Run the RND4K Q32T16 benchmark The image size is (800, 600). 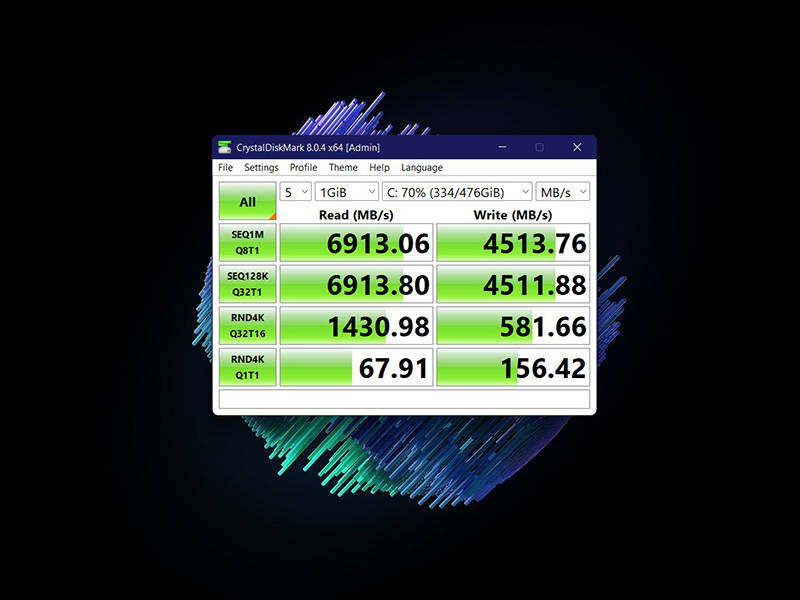(x=247, y=325)
